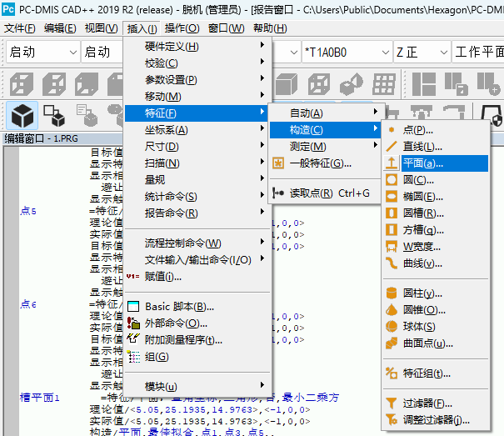Click the layout with save disk icon
The width and height of the screenshot is (504, 436).
(x=457, y=84)
